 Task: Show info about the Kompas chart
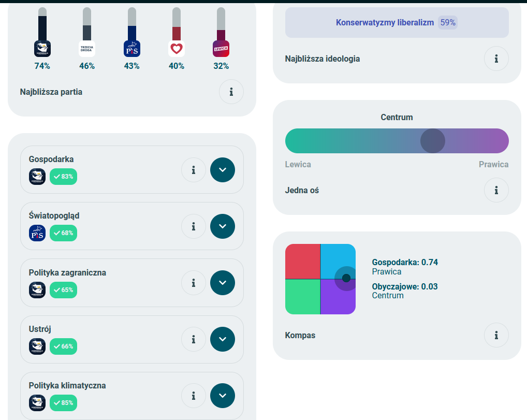pos(496,335)
